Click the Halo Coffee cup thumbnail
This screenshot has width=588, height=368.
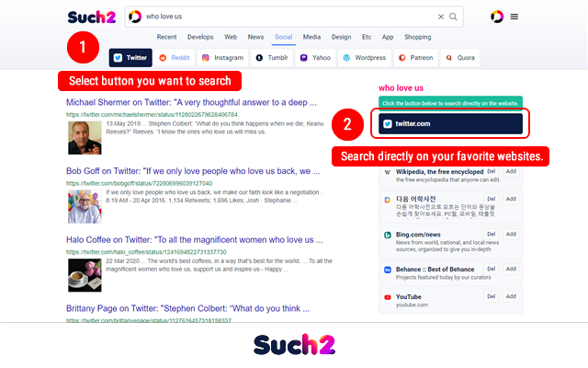(x=85, y=275)
